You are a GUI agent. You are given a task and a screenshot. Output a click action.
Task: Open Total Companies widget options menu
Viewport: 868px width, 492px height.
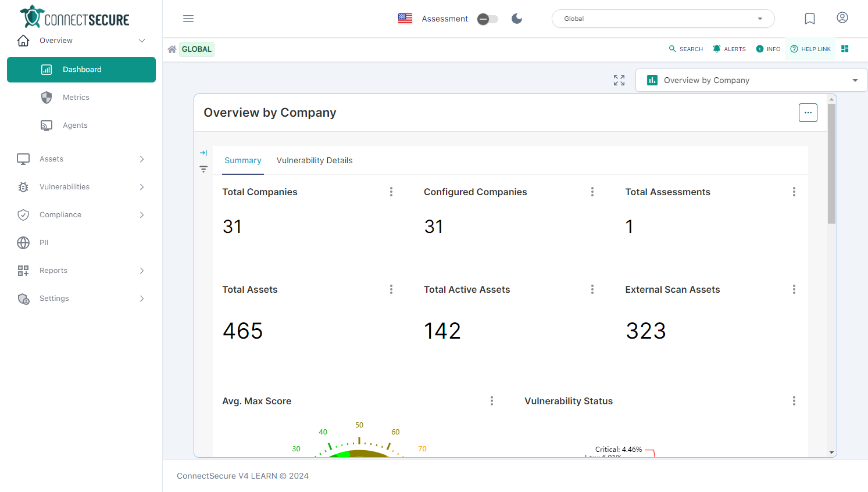[x=391, y=192]
